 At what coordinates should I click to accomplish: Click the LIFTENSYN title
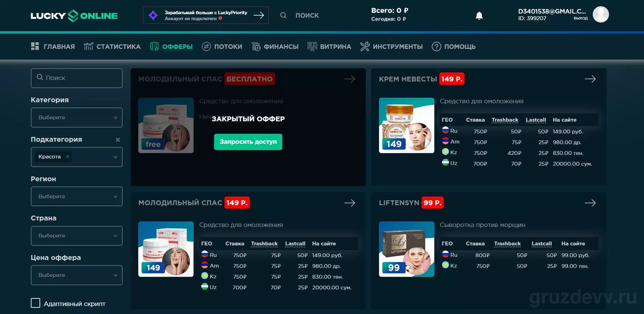coord(399,203)
